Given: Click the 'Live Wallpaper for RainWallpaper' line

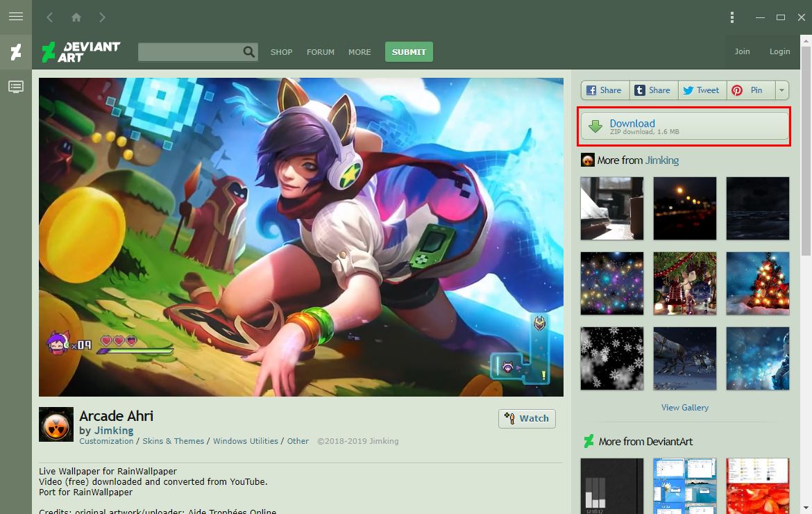Looking at the screenshot, I should [x=108, y=472].
